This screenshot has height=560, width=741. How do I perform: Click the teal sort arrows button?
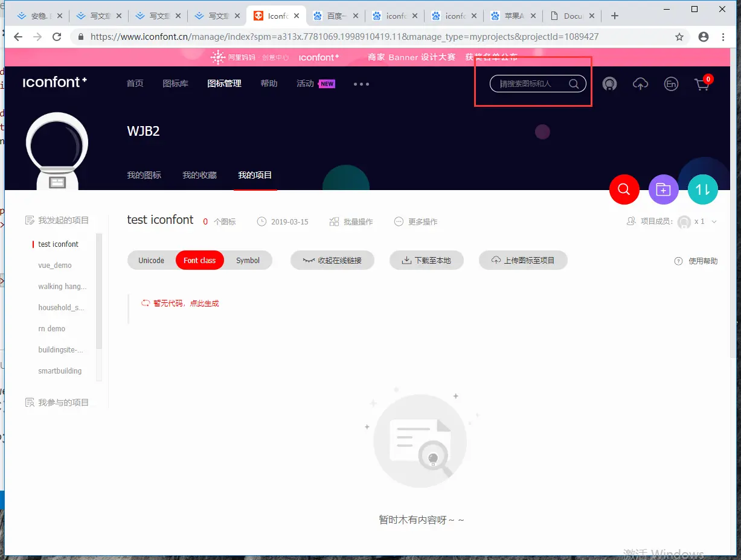[x=703, y=189]
